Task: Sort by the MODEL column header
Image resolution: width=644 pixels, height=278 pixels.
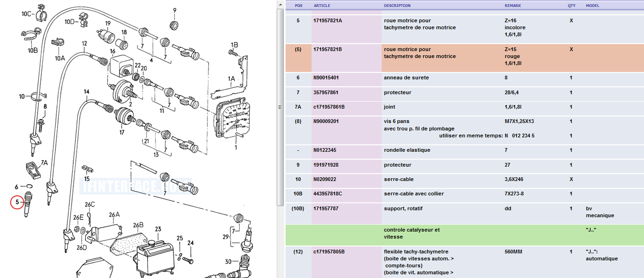Action: (592, 6)
